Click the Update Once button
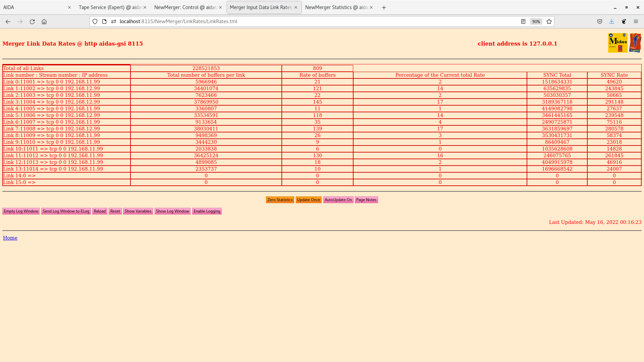Viewport: 644px width, 362px height. click(x=308, y=200)
